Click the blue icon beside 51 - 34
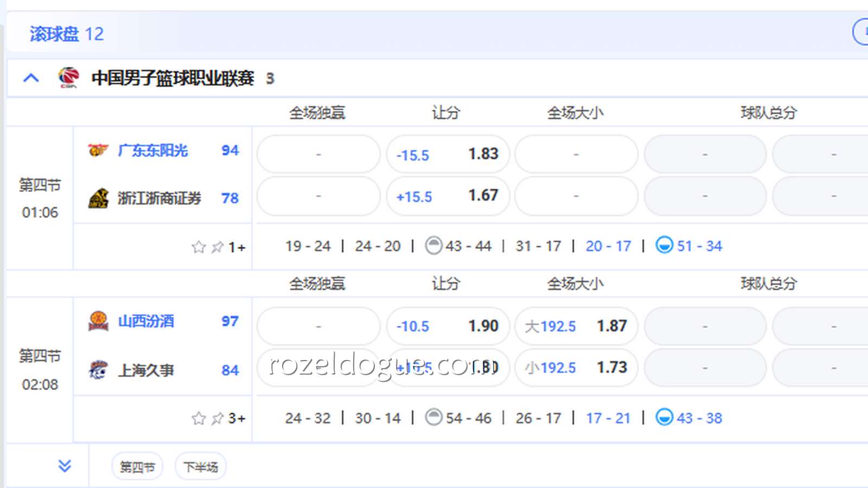 click(x=664, y=246)
